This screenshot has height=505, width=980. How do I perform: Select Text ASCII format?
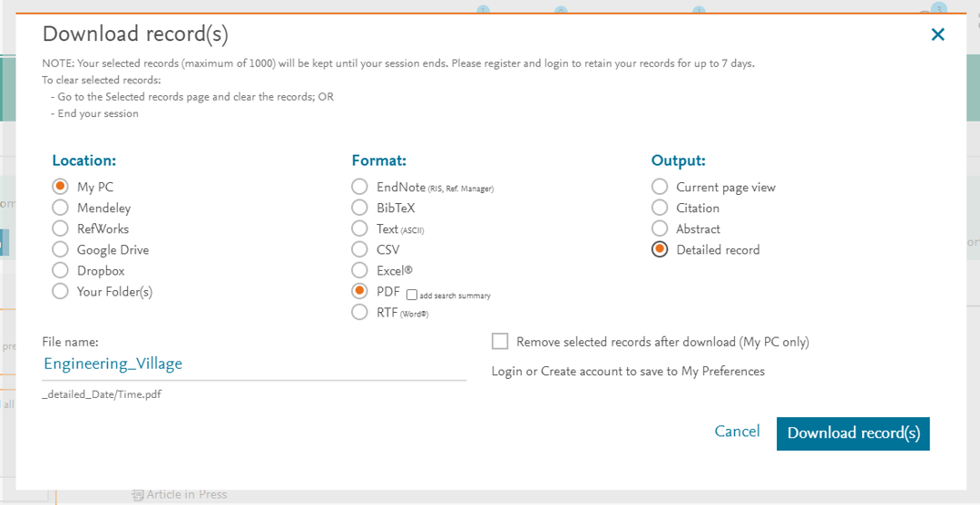360,228
